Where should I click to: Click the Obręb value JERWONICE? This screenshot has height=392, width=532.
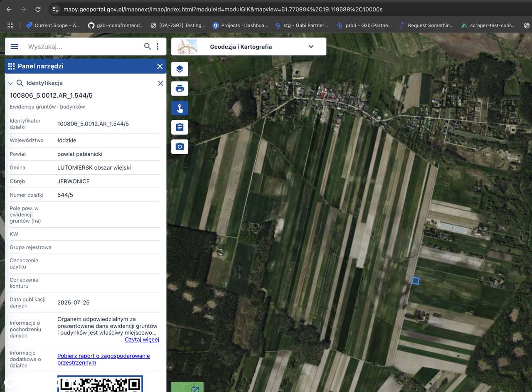pos(74,182)
